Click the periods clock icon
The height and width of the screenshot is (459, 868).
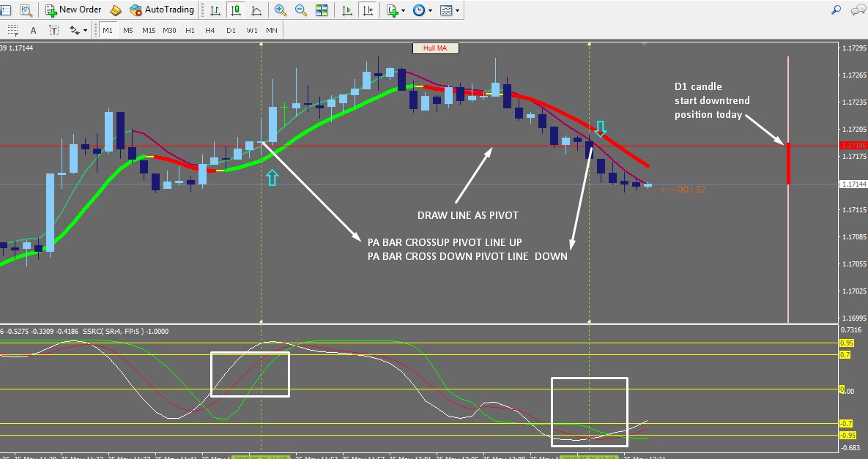[x=418, y=10]
